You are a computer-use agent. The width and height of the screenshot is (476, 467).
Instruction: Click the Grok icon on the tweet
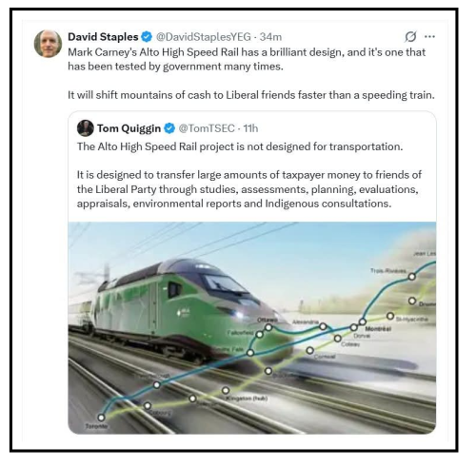(x=410, y=37)
